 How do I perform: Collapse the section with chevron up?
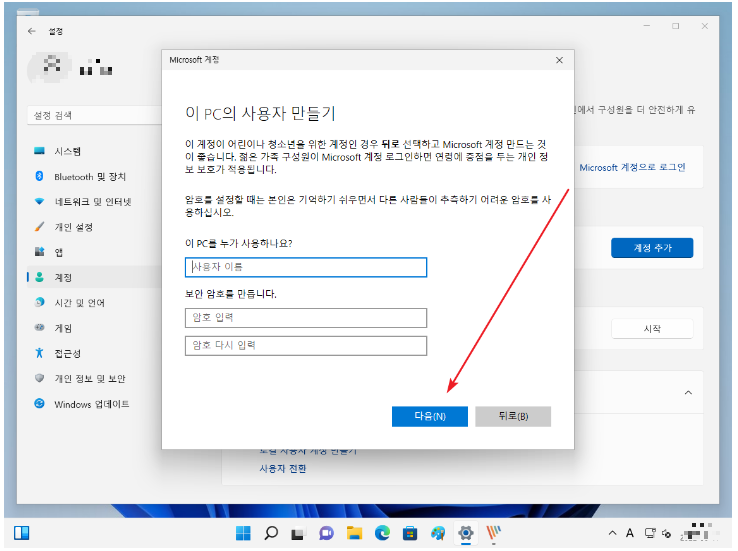688,392
